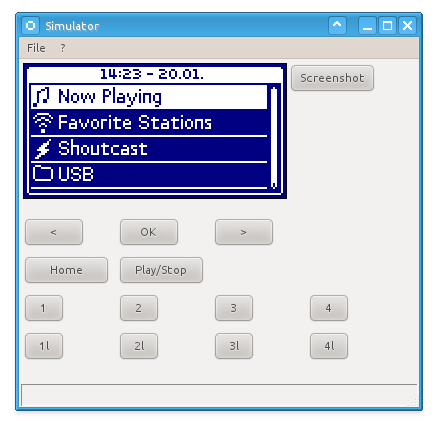Close the Simulator window

coord(407,26)
